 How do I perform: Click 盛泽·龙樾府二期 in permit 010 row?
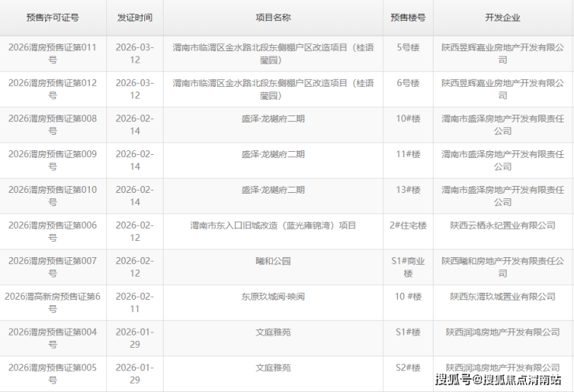(x=273, y=190)
